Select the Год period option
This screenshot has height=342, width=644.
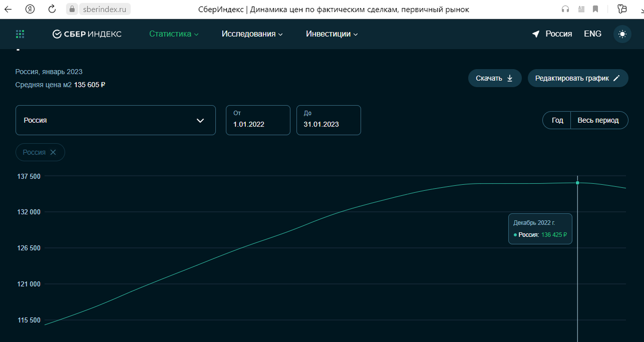(x=557, y=121)
